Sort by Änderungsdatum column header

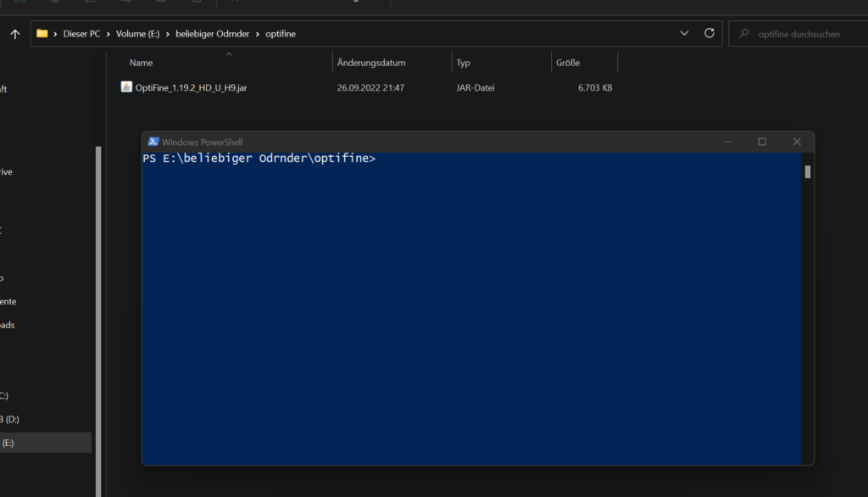[x=371, y=63]
